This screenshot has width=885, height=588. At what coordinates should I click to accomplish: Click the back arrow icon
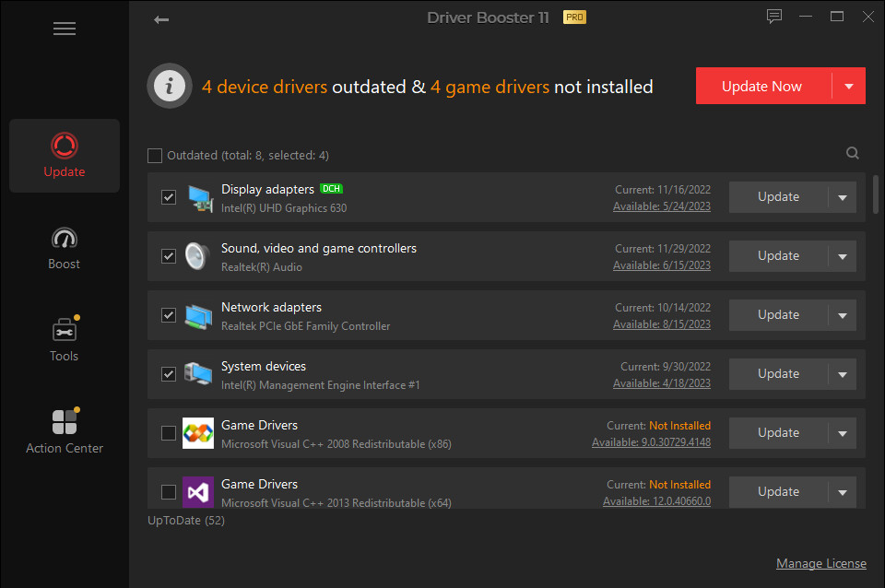coord(161,19)
